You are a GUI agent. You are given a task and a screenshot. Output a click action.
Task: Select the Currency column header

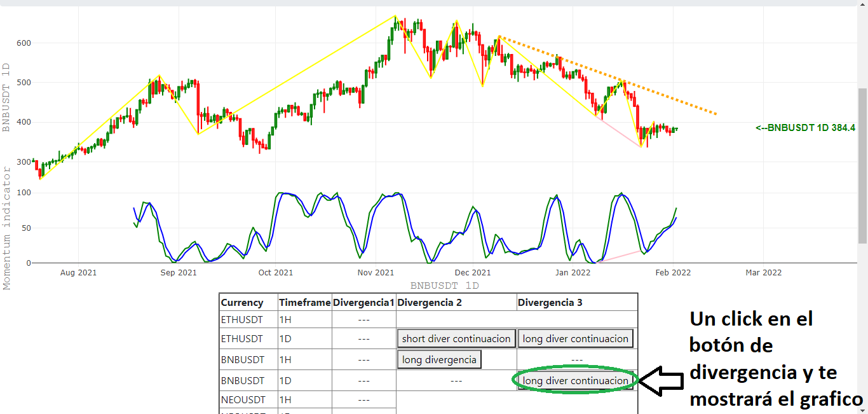click(x=242, y=303)
